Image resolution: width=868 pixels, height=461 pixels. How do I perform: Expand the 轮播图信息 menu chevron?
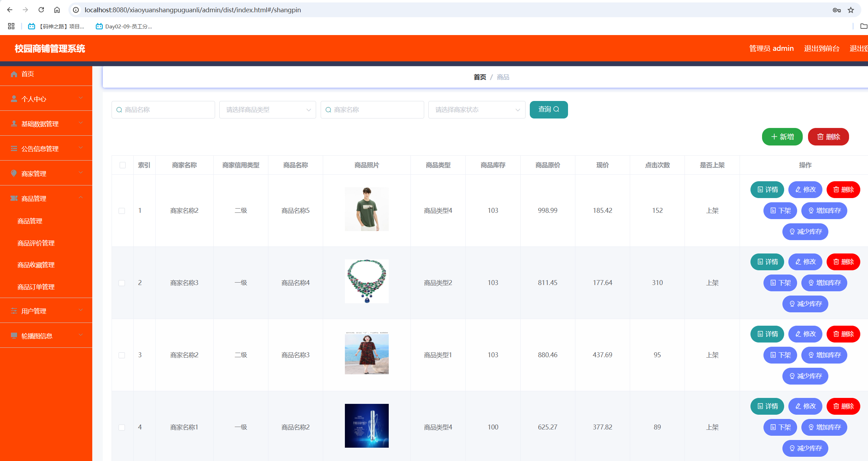coord(81,335)
